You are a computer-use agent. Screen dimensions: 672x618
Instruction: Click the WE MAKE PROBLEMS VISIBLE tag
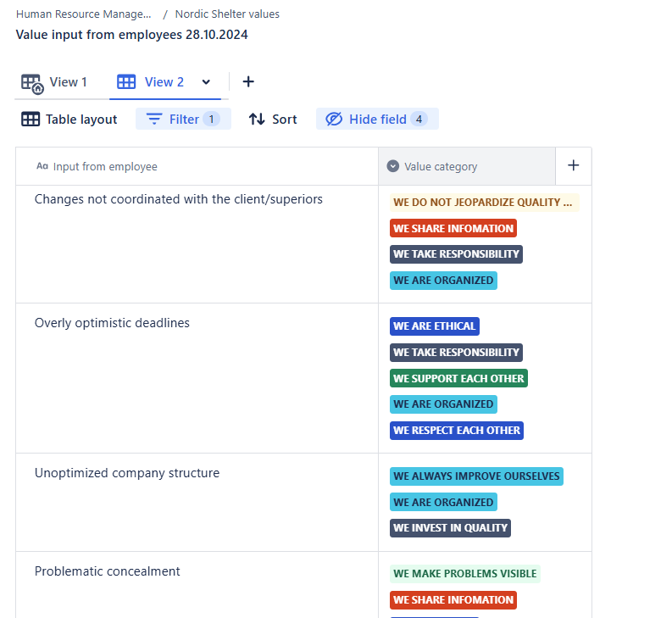pos(465,574)
